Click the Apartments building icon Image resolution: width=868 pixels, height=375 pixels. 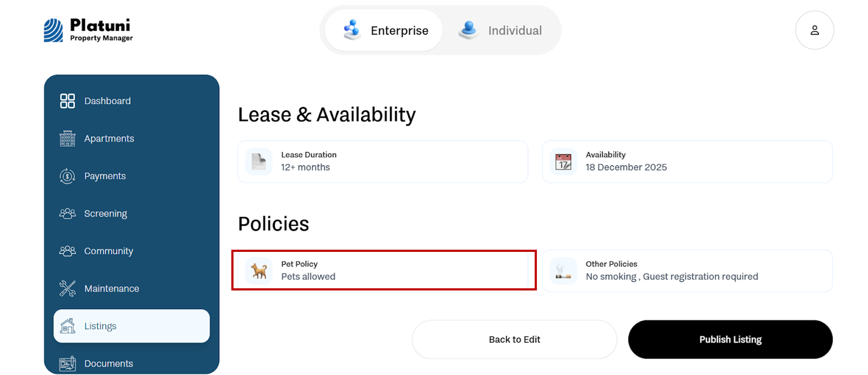click(x=67, y=138)
